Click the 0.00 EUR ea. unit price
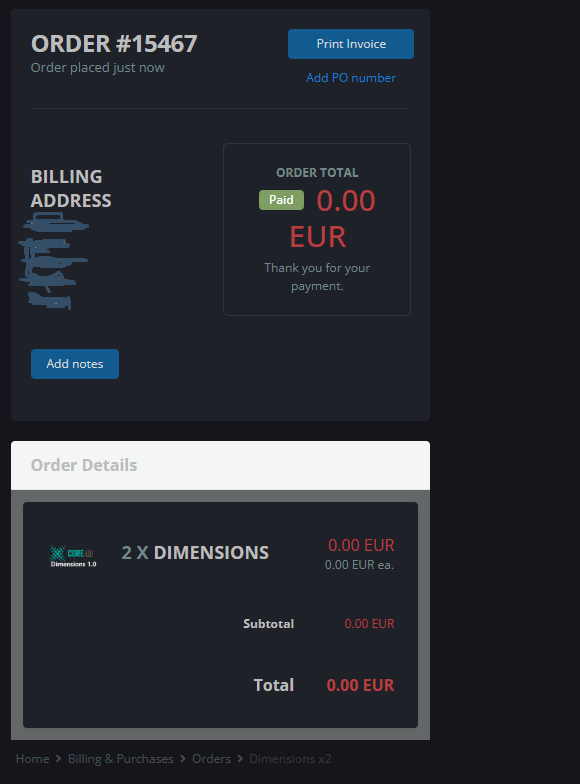Screen dimensions: 580x784 (360, 565)
